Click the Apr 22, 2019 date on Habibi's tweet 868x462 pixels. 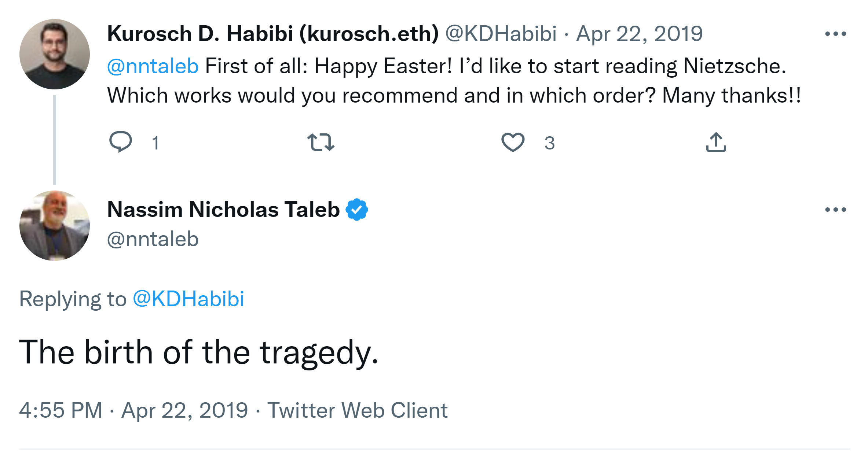(639, 34)
